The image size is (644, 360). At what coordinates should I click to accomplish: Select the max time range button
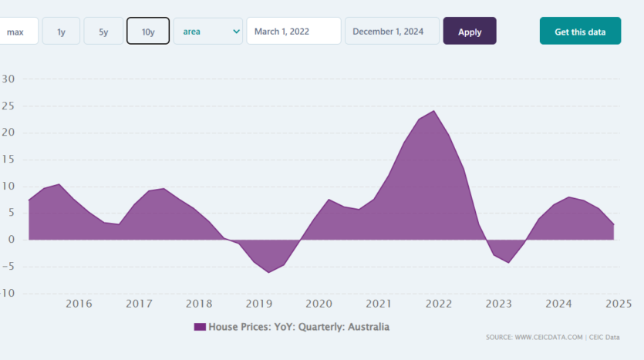click(x=17, y=32)
